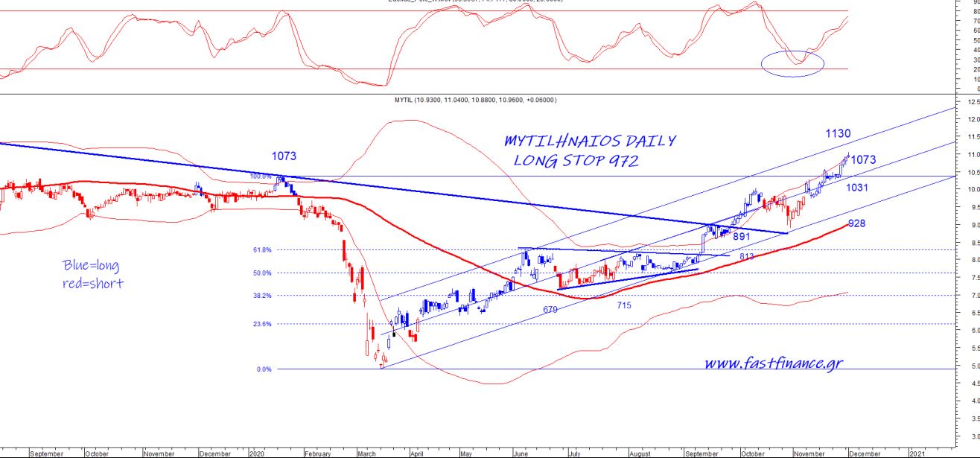Click the MYTIL price quote header
The height and width of the screenshot is (458, 980).
click(x=489, y=99)
